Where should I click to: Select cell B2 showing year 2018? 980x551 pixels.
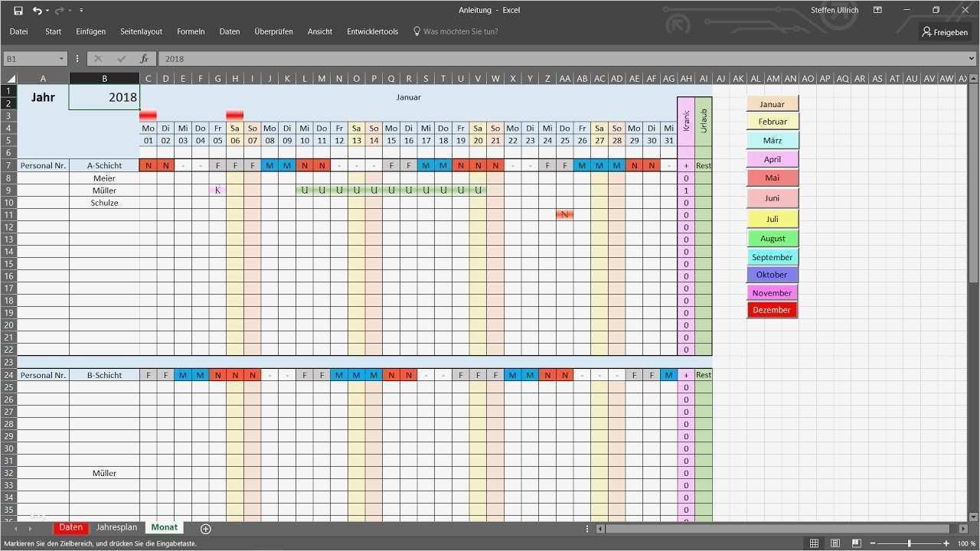point(104,97)
